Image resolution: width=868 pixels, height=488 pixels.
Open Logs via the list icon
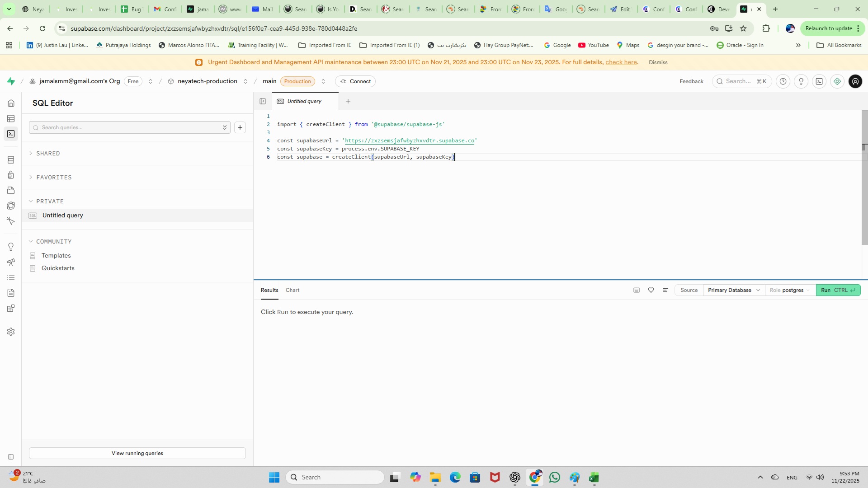[x=10, y=277]
